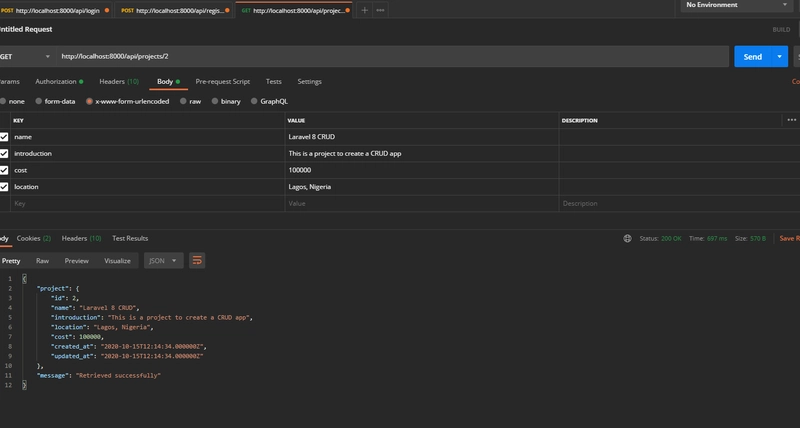Click the "project": { line in response
The image size is (800, 428).
[58, 288]
